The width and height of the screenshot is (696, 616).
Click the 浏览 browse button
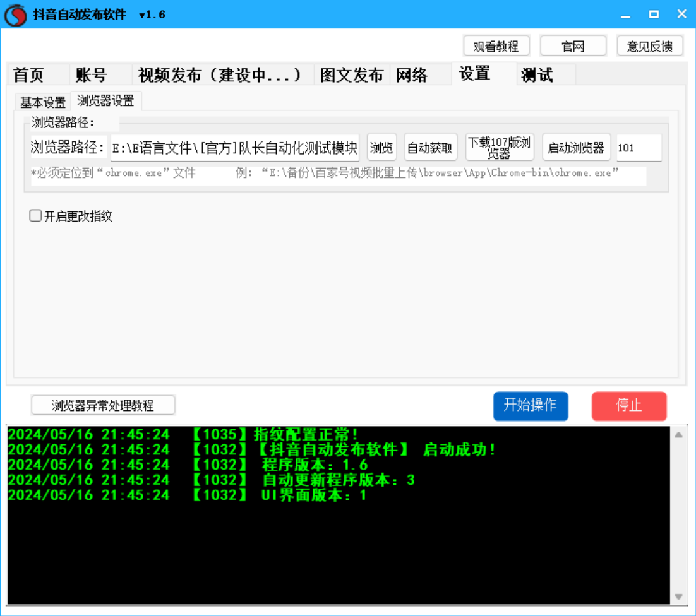(x=381, y=148)
